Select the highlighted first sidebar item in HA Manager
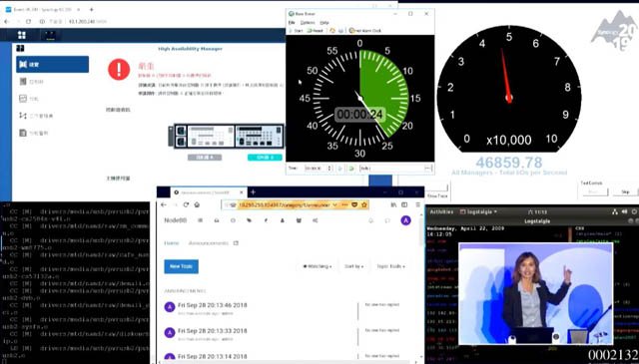Screen dimensions: 639x364 [x=52, y=65]
